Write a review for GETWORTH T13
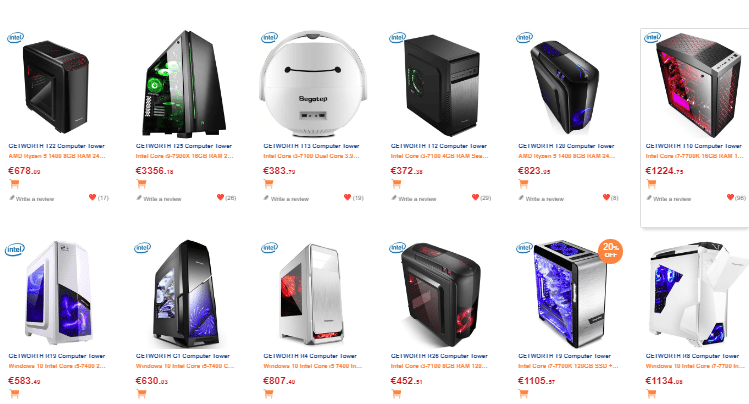Screen dimensions: 749x404 click(x=286, y=199)
